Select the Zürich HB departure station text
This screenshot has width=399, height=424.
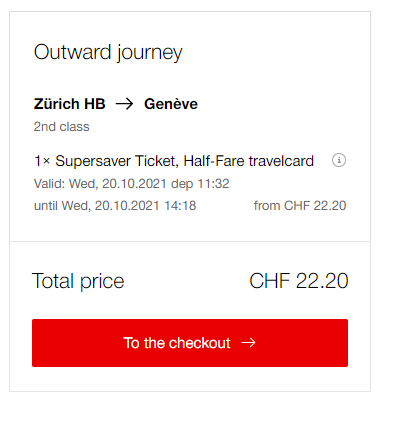(70, 104)
